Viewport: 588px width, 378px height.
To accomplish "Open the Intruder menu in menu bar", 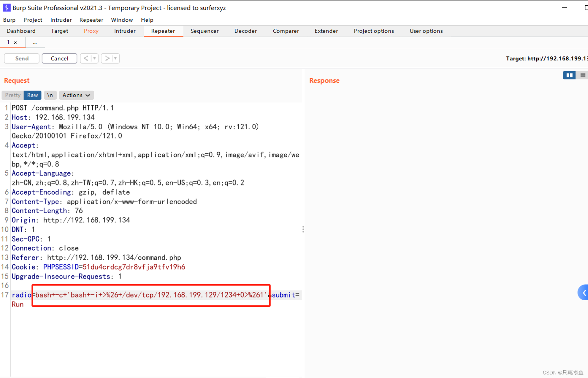I will 61,20.
